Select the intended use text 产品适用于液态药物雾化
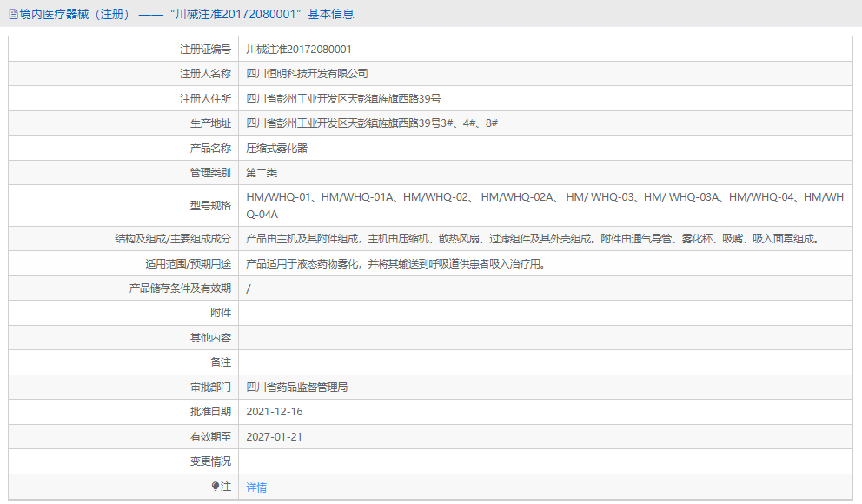 pyautogui.click(x=396, y=264)
